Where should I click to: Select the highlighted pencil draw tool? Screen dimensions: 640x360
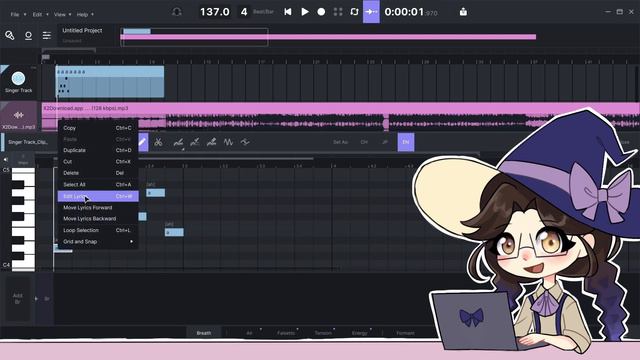143,142
